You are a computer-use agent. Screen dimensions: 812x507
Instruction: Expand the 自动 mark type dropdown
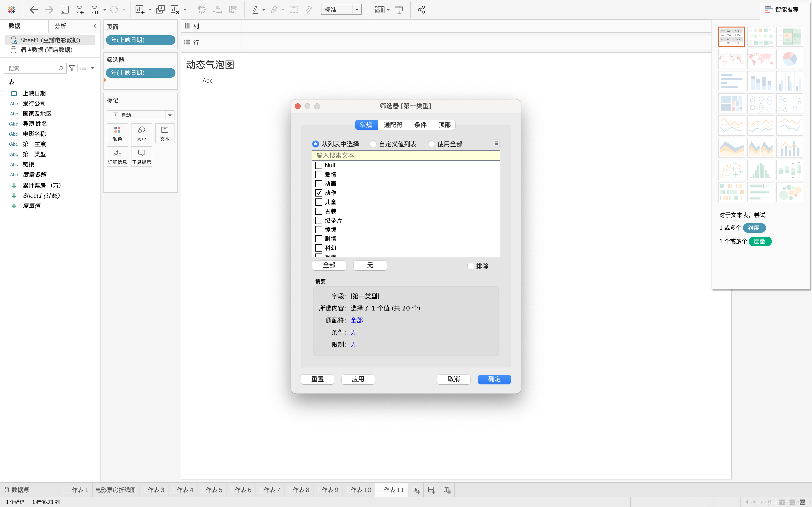coord(170,115)
